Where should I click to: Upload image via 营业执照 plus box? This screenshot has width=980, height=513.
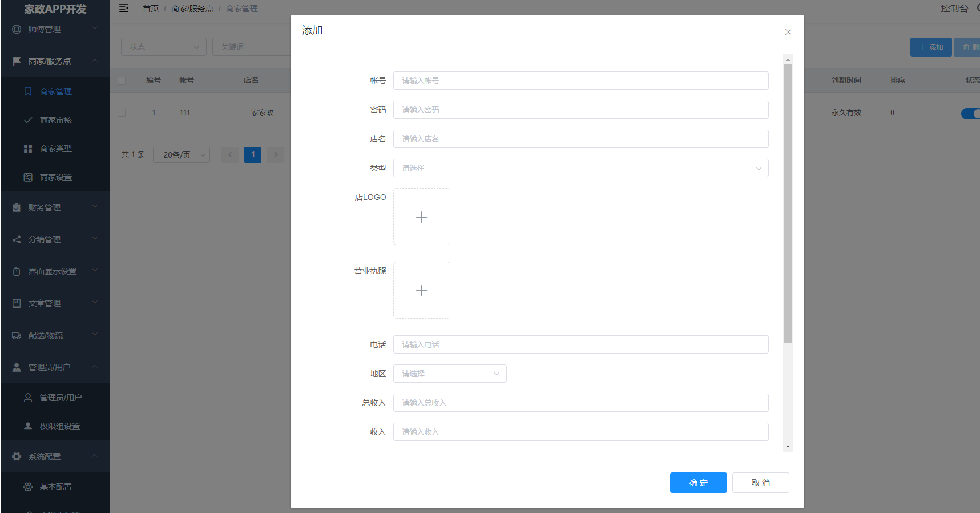[422, 290]
